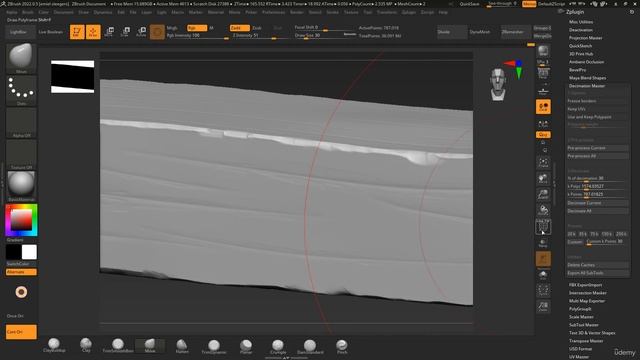Toggle PolyF Line Fill display
The height and width of the screenshot is (360, 640).
pyautogui.click(x=543, y=227)
